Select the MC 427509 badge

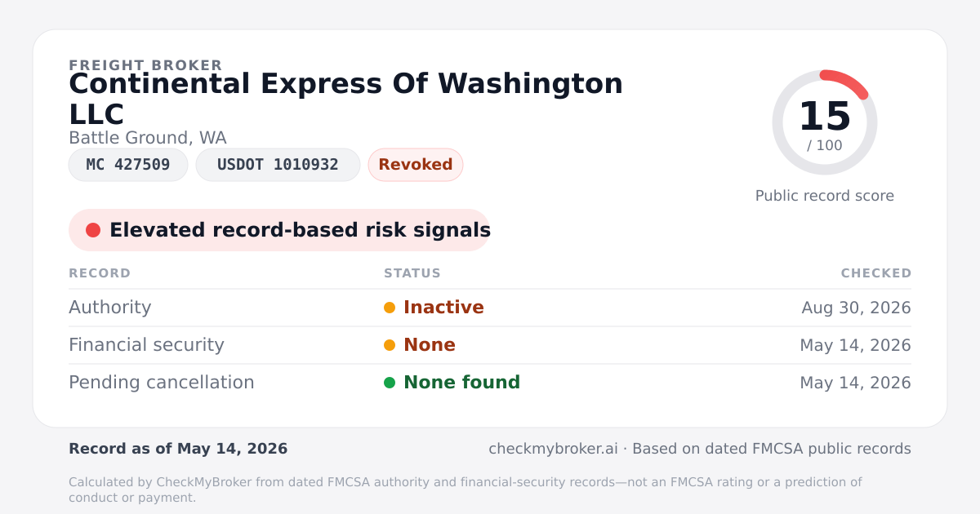[x=128, y=165]
